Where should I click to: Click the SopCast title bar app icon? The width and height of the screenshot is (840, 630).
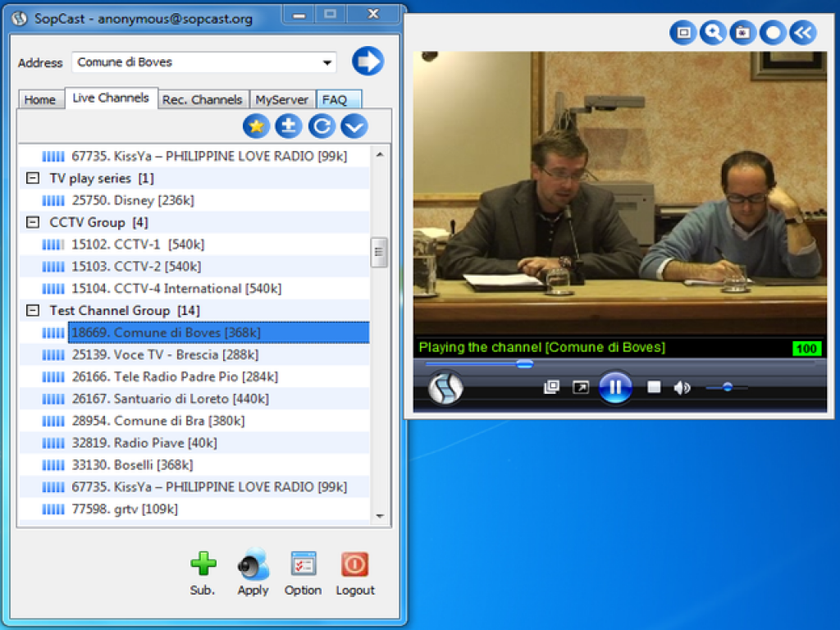click(20, 18)
